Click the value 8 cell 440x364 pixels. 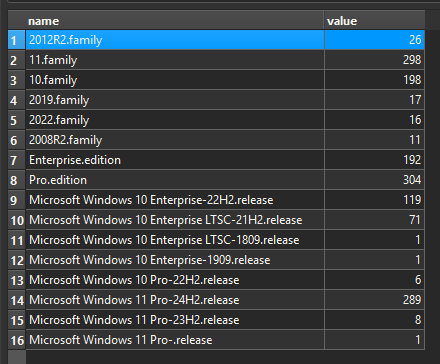pyautogui.click(x=374, y=320)
